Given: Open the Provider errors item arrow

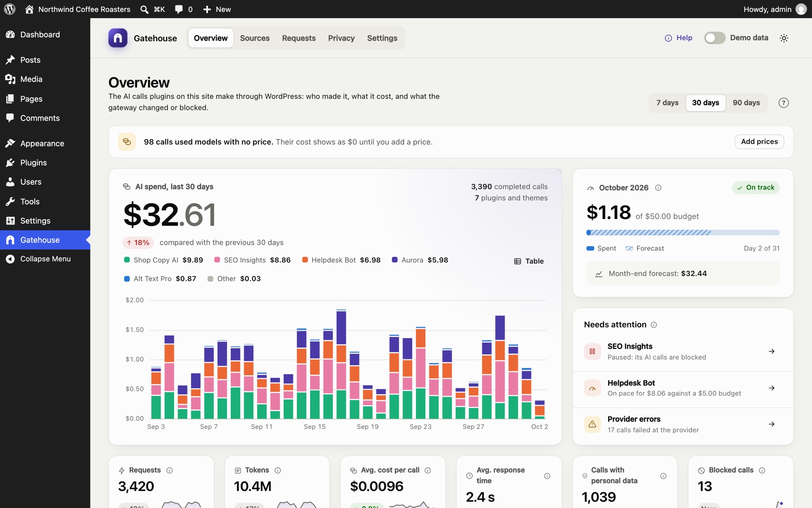Looking at the screenshot, I should pyautogui.click(x=771, y=424).
